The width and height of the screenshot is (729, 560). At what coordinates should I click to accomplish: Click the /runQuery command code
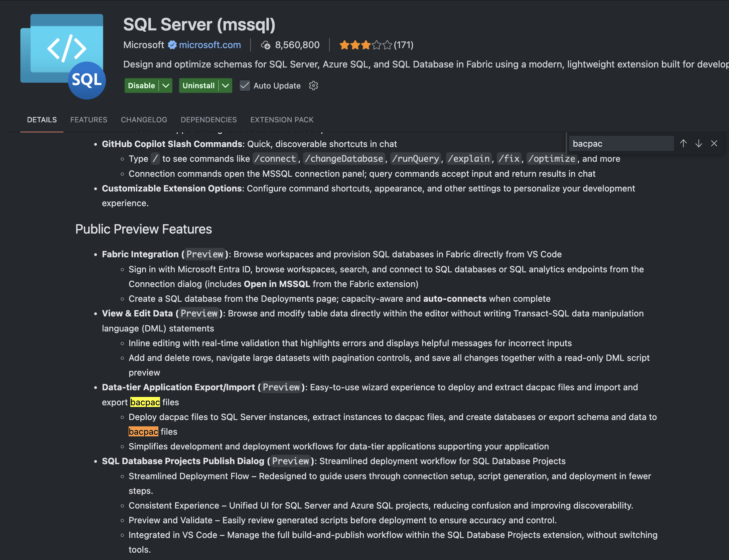click(416, 159)
